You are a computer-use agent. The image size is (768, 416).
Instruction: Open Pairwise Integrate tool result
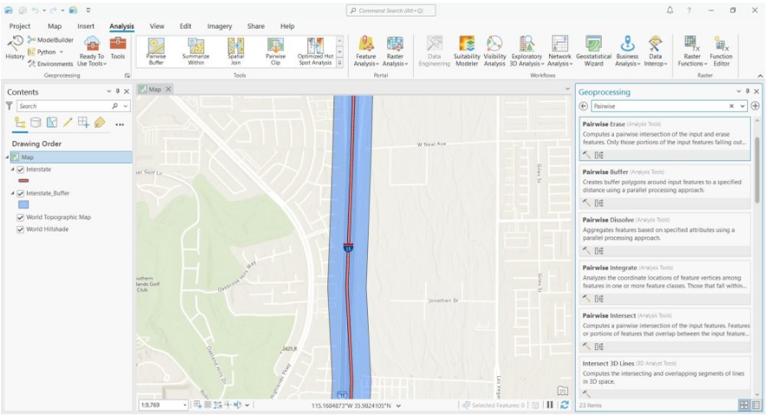665,282
